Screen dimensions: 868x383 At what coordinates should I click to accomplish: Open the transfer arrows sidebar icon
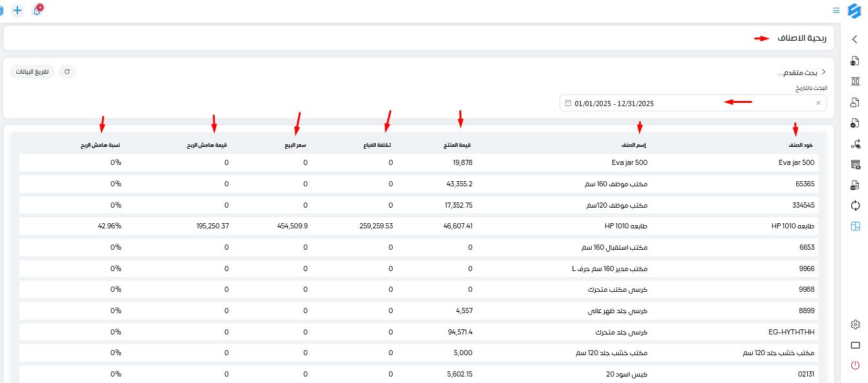point(855,144)
